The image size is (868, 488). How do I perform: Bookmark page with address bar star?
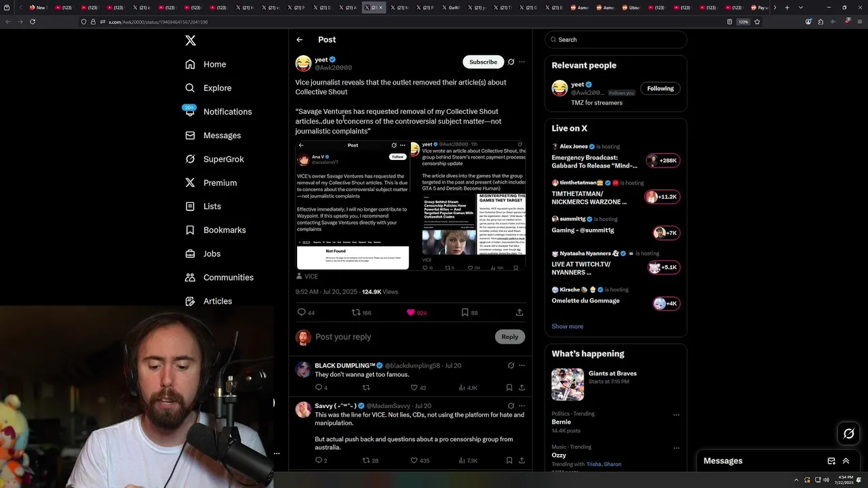pos(757,22)
